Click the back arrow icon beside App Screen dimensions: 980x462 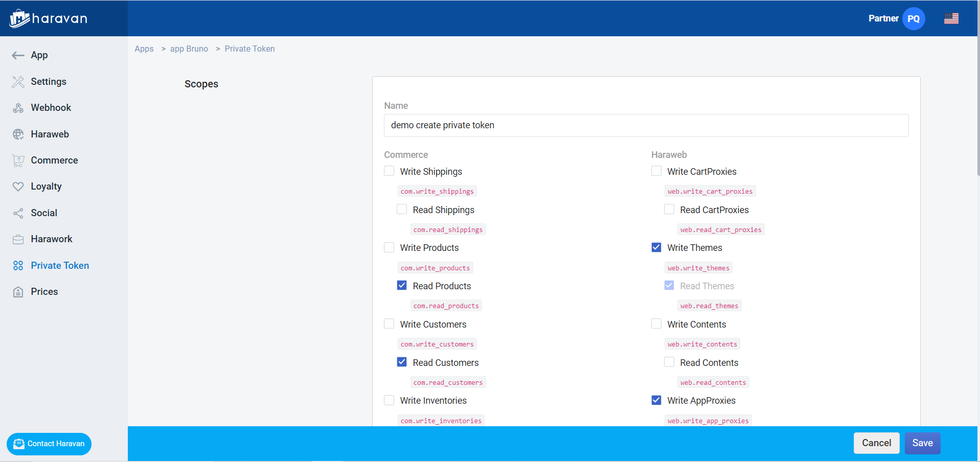click(x=18, y=55)
